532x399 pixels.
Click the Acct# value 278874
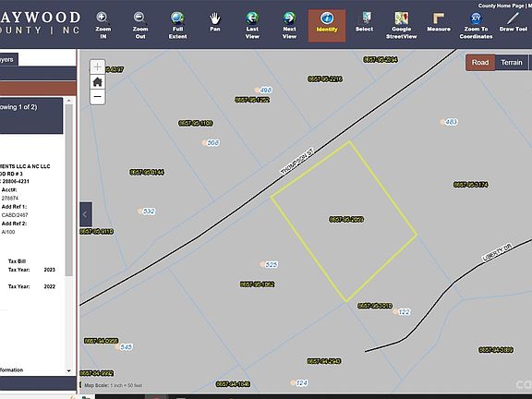(10, 199)
